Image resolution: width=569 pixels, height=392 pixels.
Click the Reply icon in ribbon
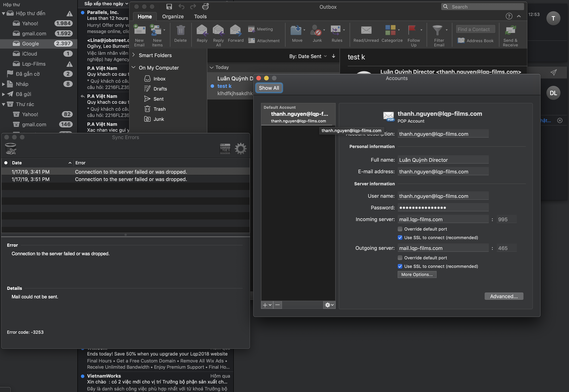pyautogui.click(x=202, y=30)
